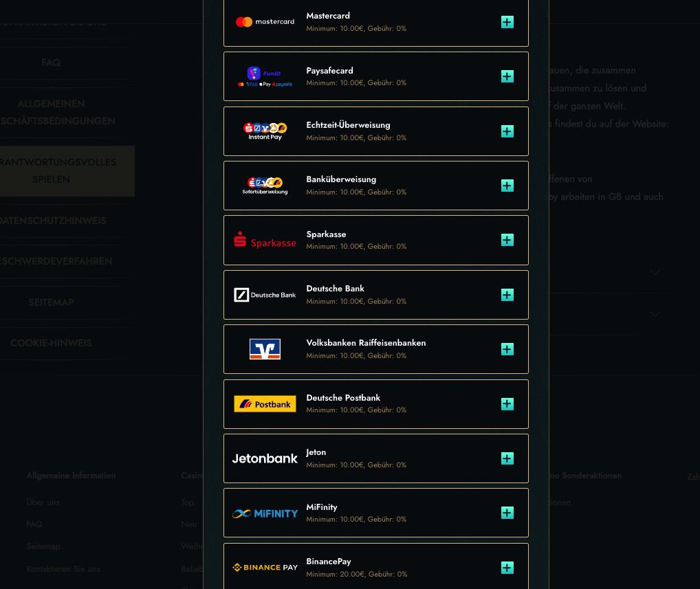Expand the Paysafecard plus icon
The image size is (700, 589).
click(507, 76)
